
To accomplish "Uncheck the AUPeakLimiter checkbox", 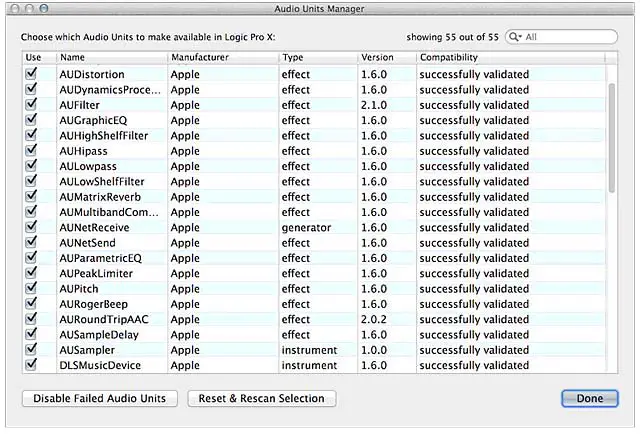I will pyautogui.click(x=31, y=273).
